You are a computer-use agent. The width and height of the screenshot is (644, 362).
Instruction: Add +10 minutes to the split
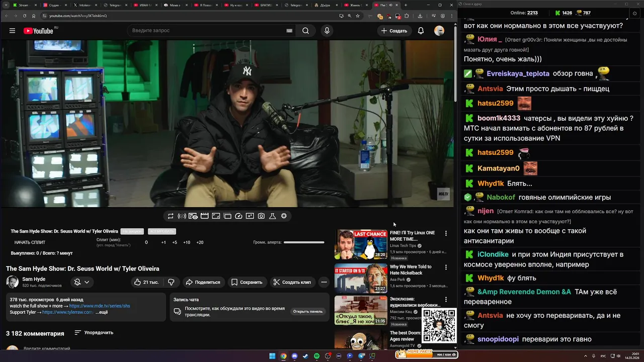pos(187,242)
